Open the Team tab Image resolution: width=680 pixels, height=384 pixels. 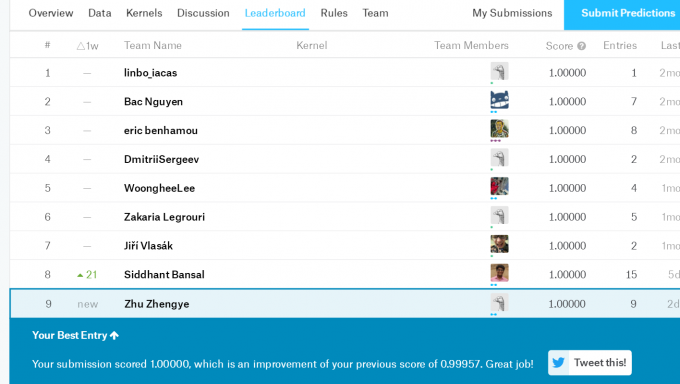tap(376, 13)
